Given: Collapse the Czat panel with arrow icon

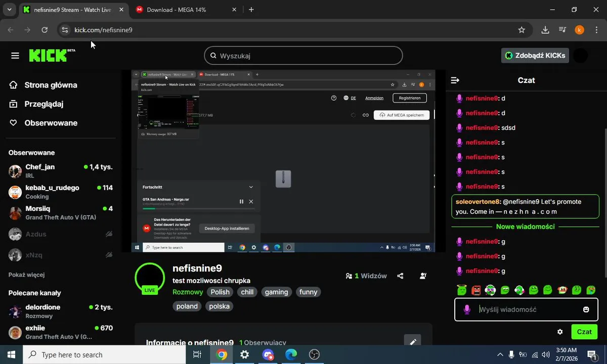Looking at the screenshot, I should coord(455,80).
